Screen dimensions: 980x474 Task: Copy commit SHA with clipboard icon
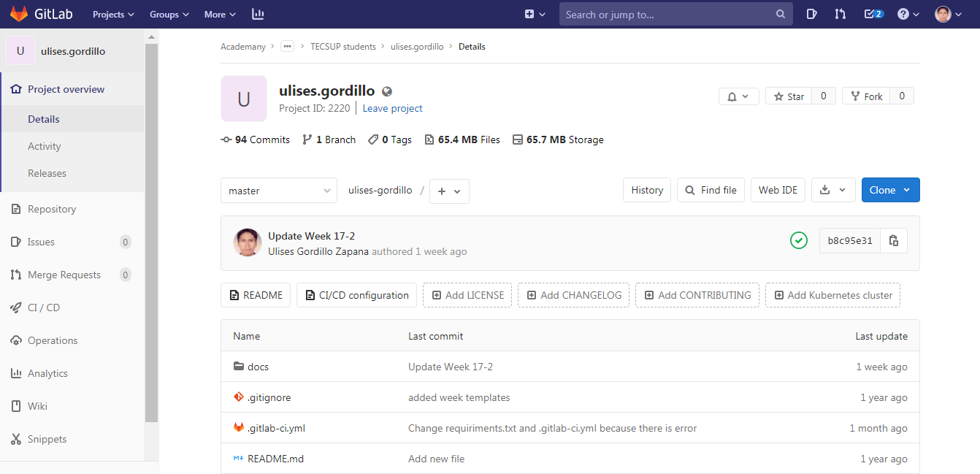[894, 240]
